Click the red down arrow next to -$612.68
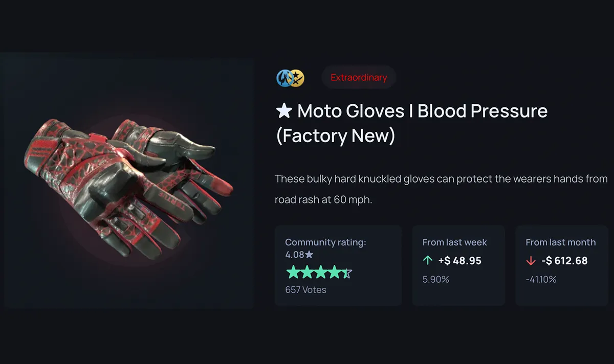The width and height of the screenshot is (614, 364). point(531,261)
